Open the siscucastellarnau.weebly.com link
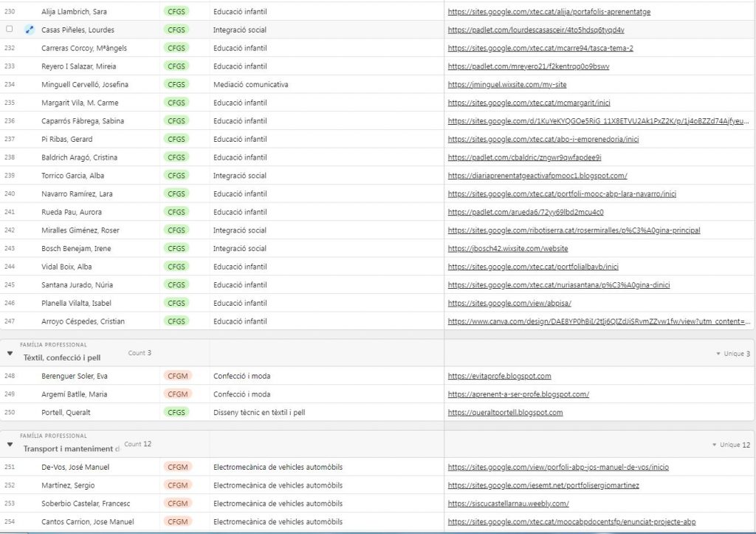Screen dimensions: 756x534 coord(508,504)
